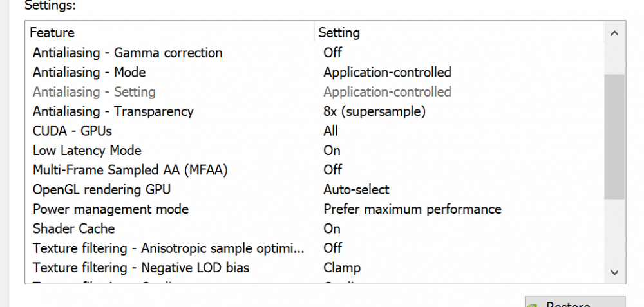Select Texture filtering - Anisotropic sample optimization
This screenshot has height=307, width=644.
[169, 248]
